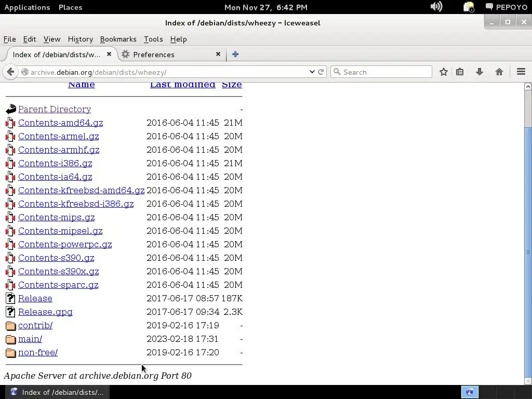
Task: Open a new tab with plus icon
Action: coord(235,54)
